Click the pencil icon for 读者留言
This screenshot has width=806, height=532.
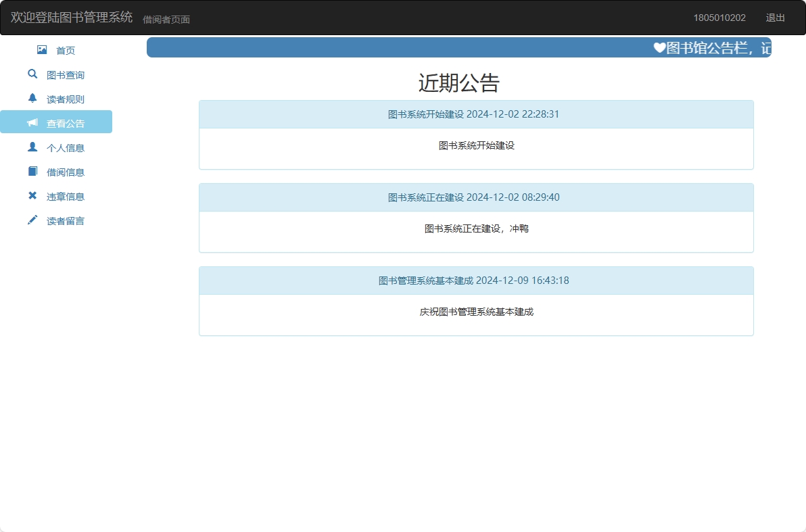[x=32, y=220]
